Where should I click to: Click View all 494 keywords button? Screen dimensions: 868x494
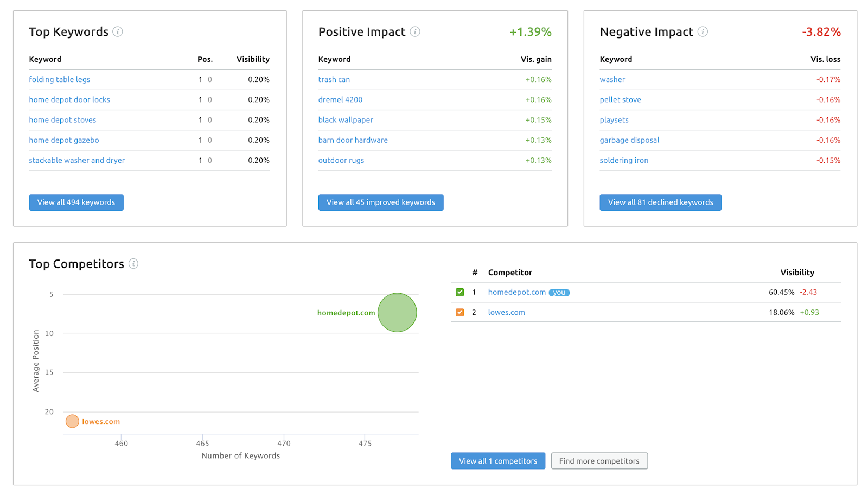point(76,202)
